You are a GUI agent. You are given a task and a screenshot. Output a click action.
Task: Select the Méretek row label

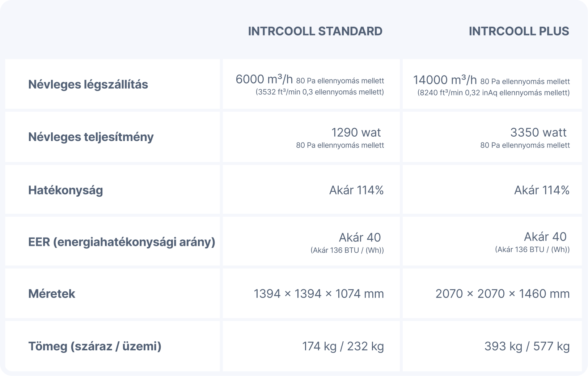52,294
